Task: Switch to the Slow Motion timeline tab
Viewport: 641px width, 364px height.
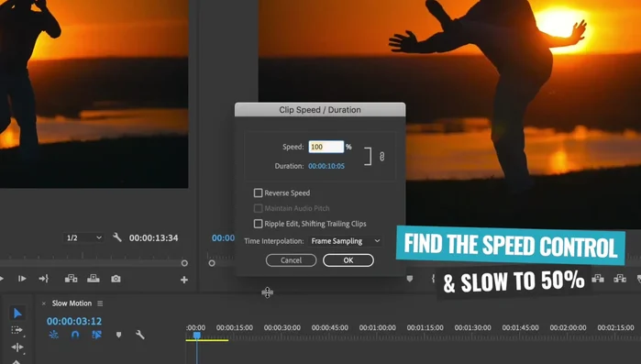Action: tap(72, 303)
